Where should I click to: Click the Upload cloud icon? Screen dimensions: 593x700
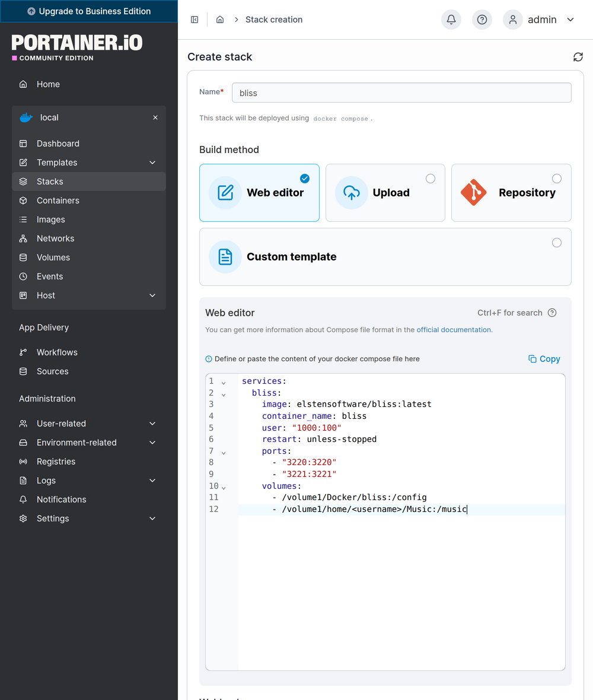352,193
